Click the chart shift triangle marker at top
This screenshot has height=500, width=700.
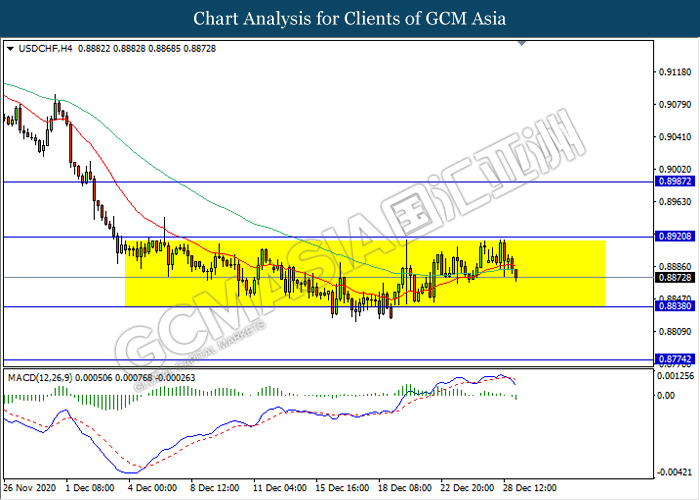(x=521, y=43)
